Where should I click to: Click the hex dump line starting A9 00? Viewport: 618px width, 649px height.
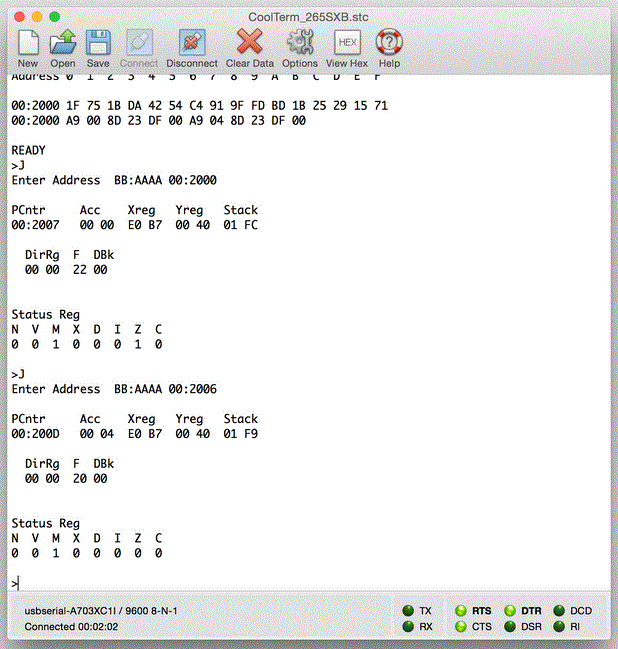pos(159,120)
